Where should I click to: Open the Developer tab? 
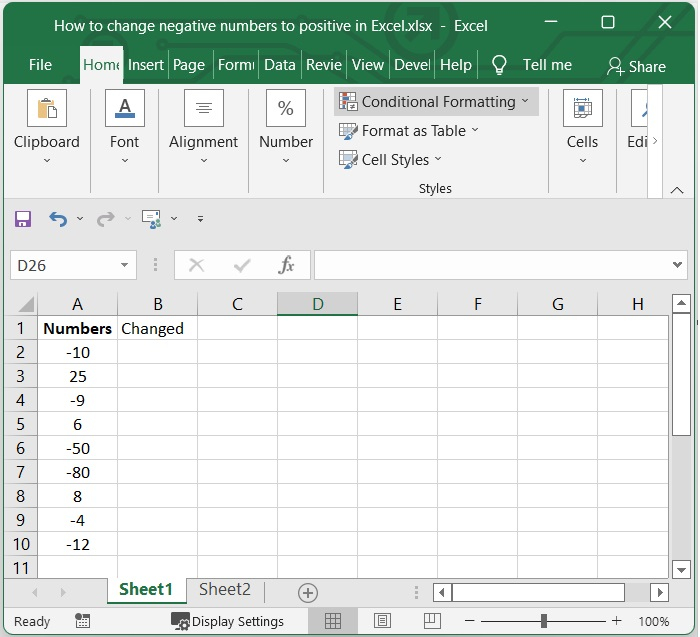click(x=412, y=65)
